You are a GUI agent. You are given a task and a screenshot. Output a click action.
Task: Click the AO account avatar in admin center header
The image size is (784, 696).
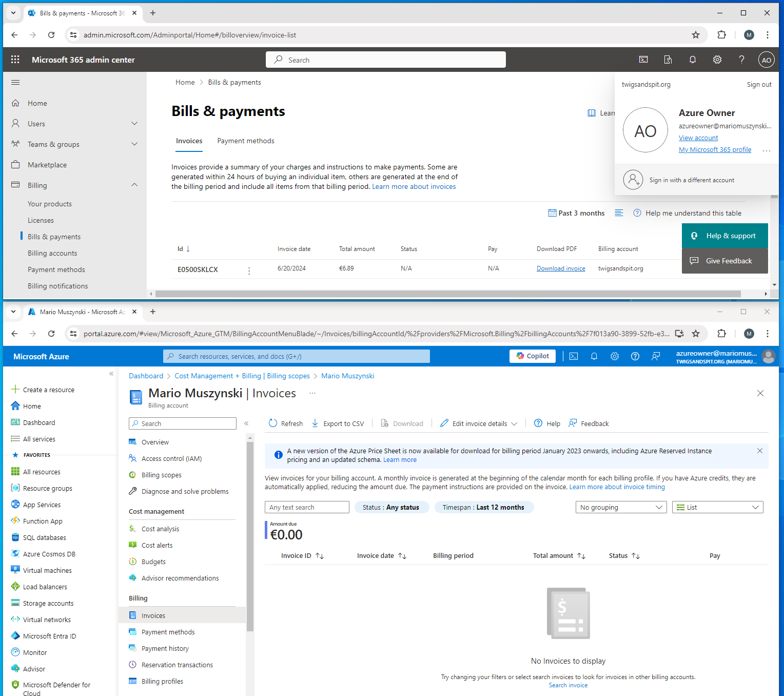pyautogui.click(x=766, y=60)
